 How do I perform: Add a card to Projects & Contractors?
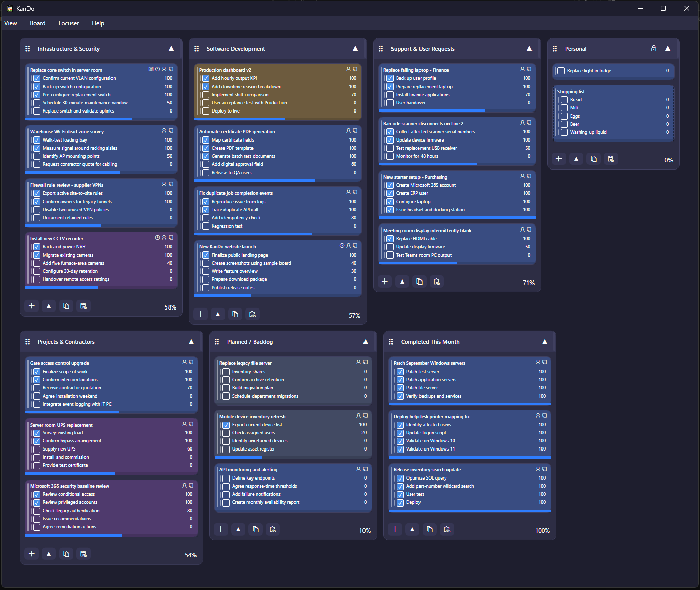click(x=32, y=554)
